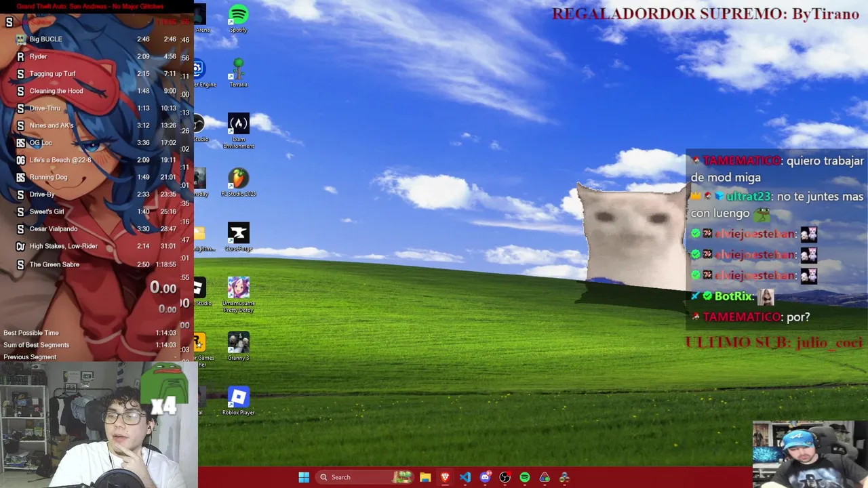The image size is (868, 488).
Task: Open Discord from the taskbar
Action: point(485,477)
